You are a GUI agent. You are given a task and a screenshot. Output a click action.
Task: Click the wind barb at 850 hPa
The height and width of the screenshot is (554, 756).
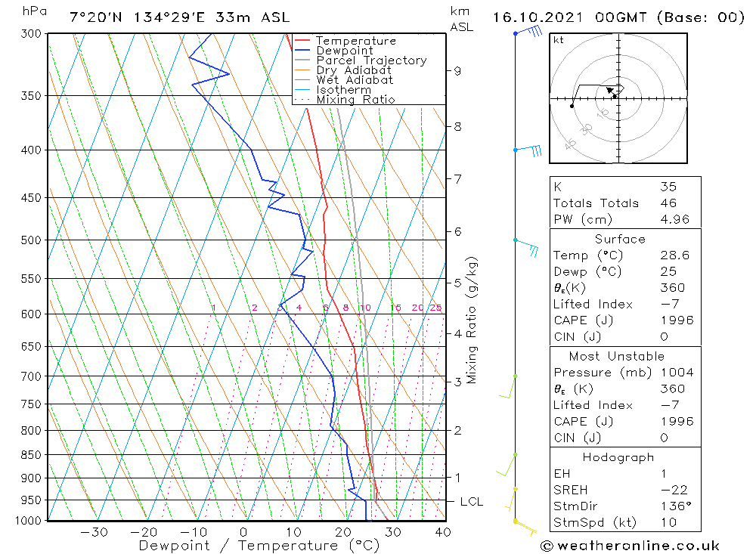point(507,465)
